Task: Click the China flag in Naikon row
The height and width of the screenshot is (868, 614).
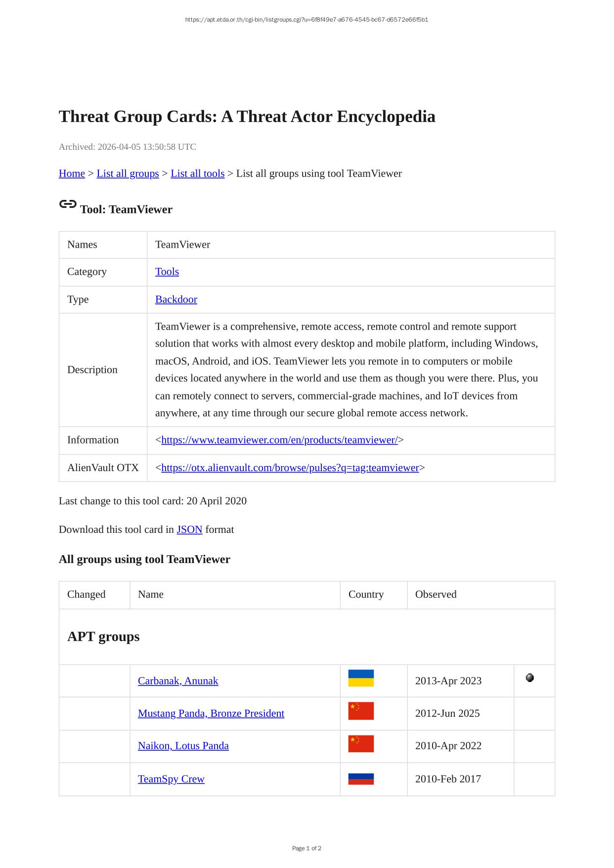Action: [360, 743]
